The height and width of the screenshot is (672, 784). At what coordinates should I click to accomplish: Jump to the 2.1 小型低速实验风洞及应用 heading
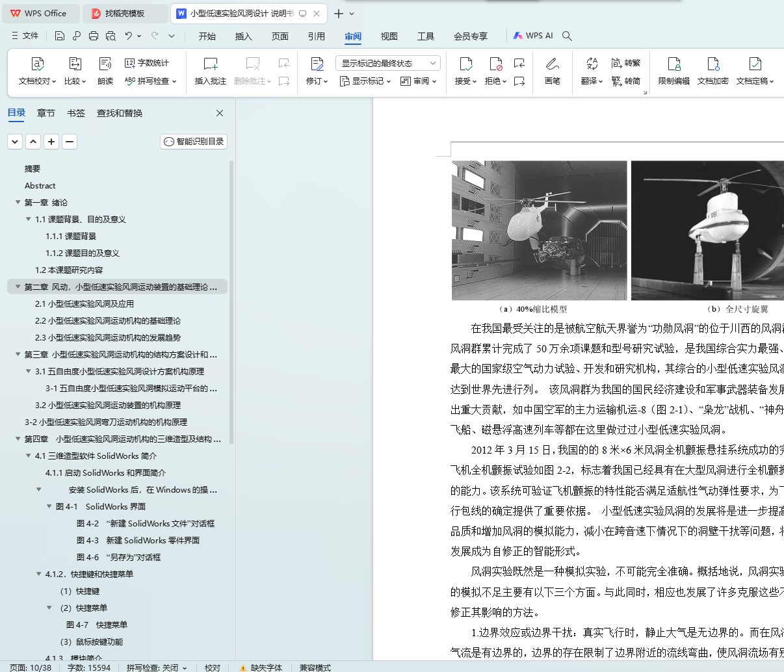pyautogui.click(x=85, y=304)
